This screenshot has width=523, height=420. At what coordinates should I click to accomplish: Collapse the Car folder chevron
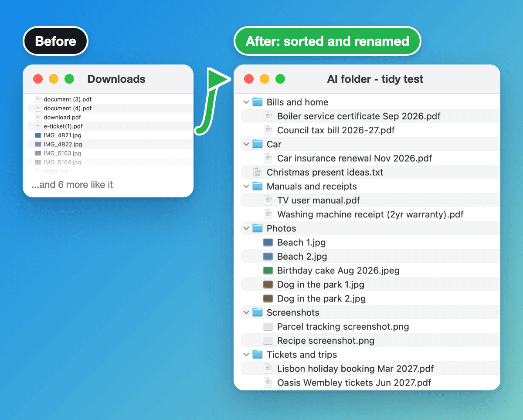(246, 144)
